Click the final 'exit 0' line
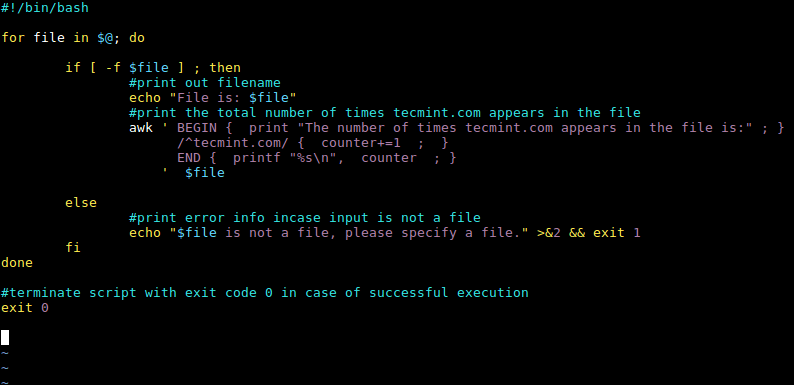This screenshot has height=385, width=794. pyautogui.click(x=25, y=308)
